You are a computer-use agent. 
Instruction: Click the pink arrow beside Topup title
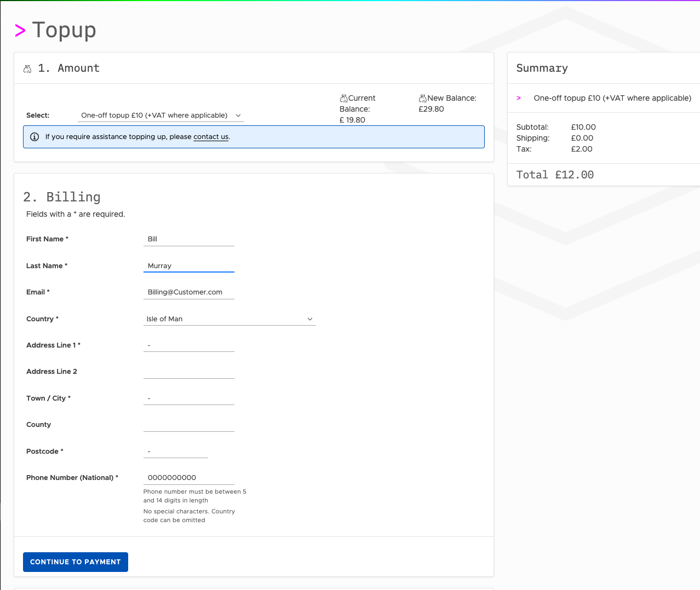click(20, 31)
